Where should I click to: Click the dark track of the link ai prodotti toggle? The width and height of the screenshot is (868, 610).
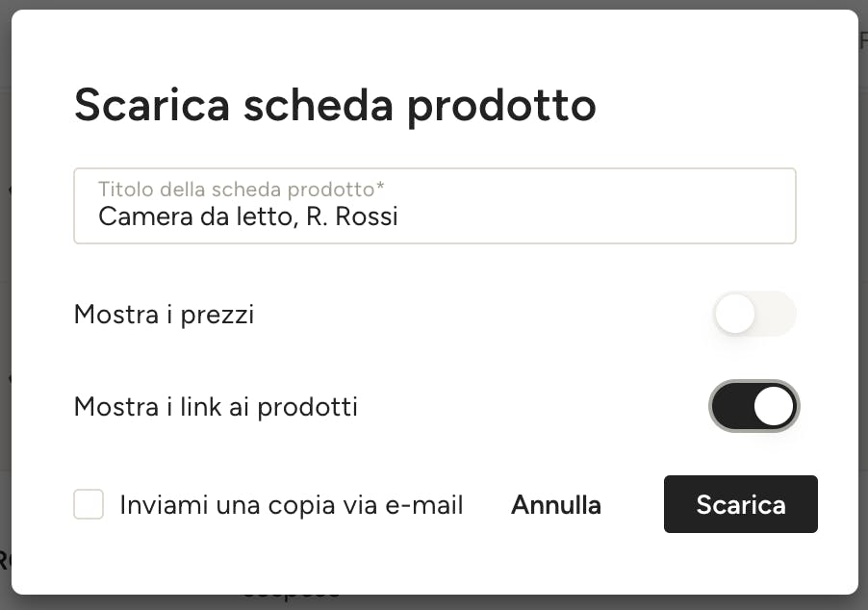click(731, 406)
